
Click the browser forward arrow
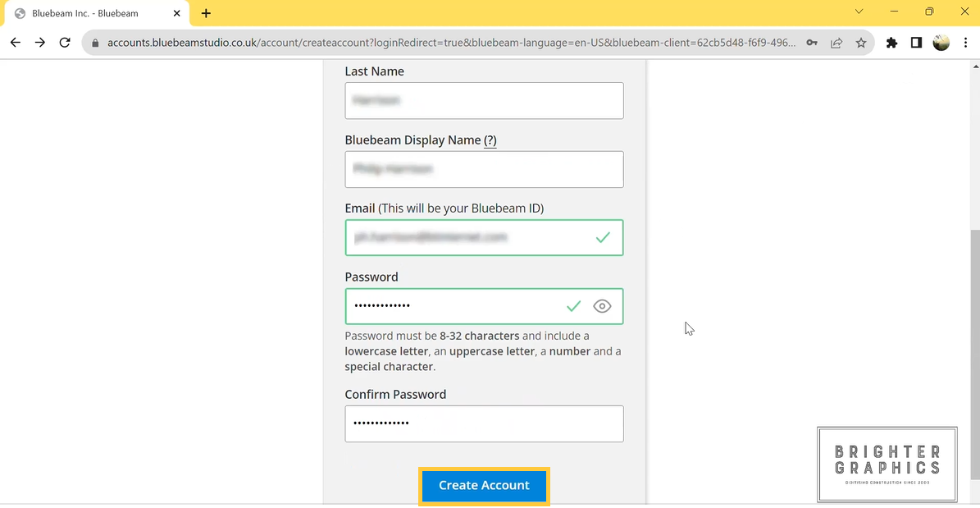click(x=39, y=43)
